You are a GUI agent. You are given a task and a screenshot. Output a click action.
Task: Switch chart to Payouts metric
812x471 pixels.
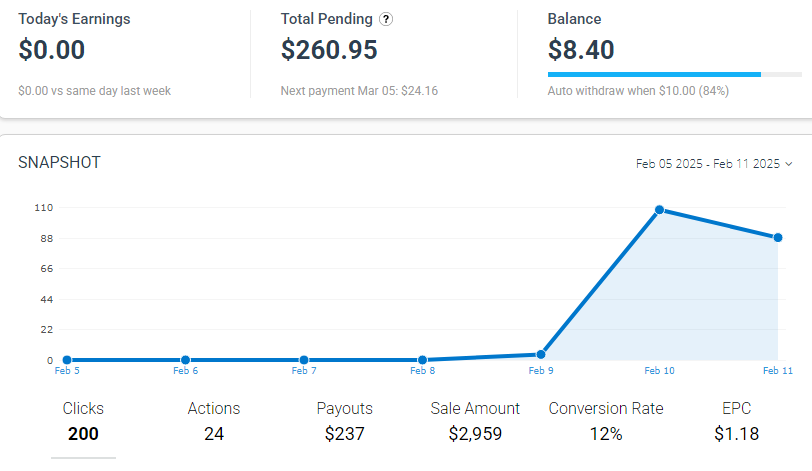(345, 421)
